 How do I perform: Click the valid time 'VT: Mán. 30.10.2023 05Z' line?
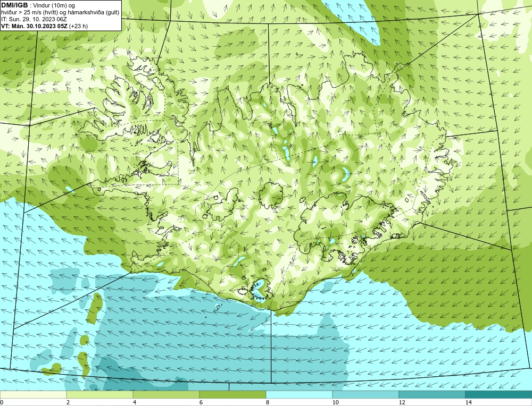click(x=45, y=26)
